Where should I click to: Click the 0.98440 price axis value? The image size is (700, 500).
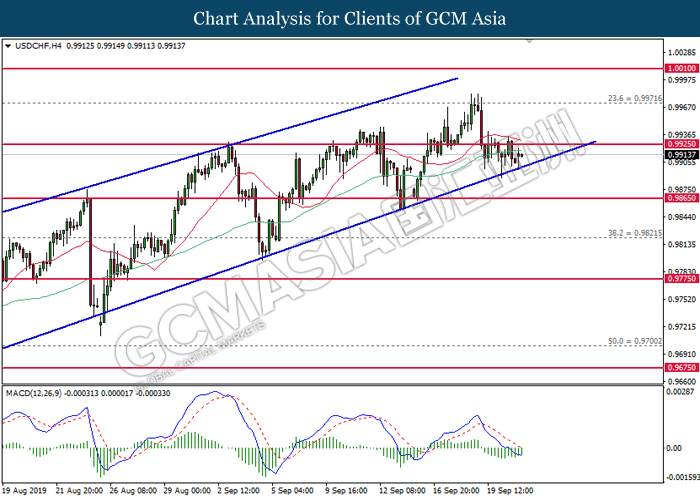682,217
